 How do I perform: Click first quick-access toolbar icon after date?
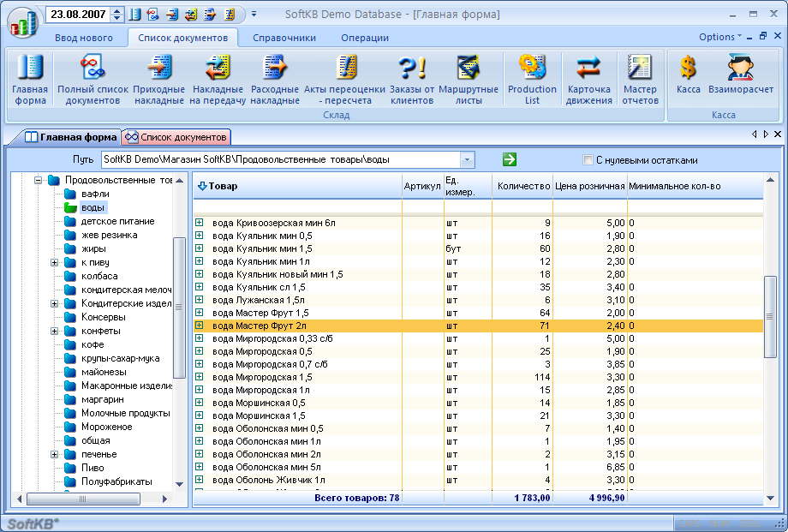(134, 14)
